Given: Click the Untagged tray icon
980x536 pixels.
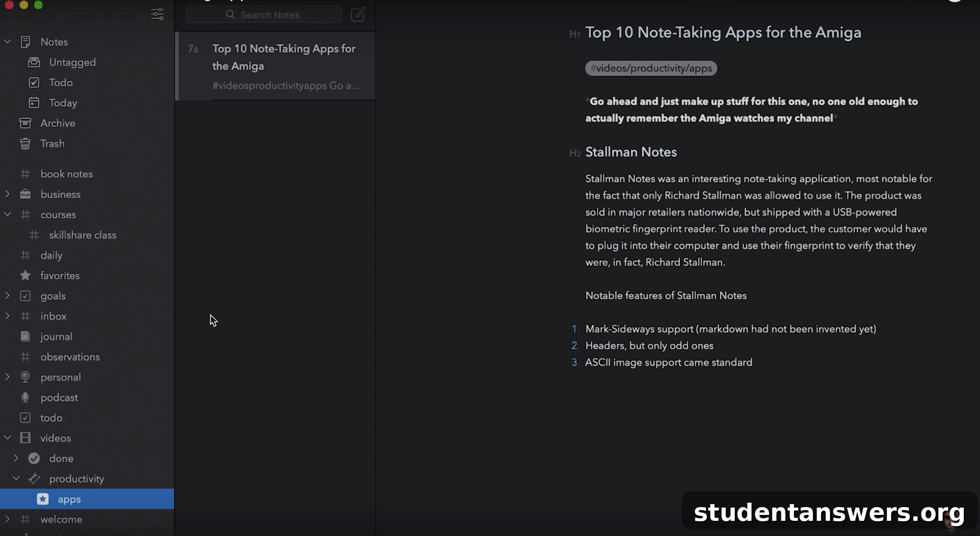Looking at the screenshot, I should (34, 62).
